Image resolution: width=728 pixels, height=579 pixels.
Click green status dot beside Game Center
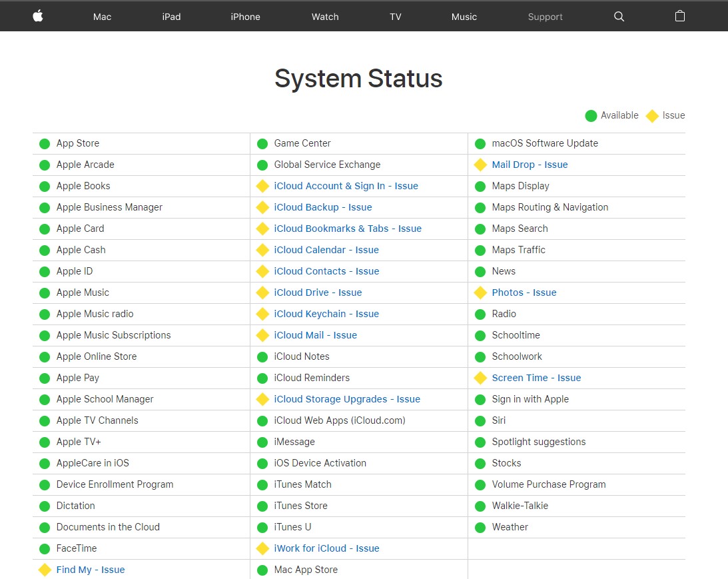point(262,144)
